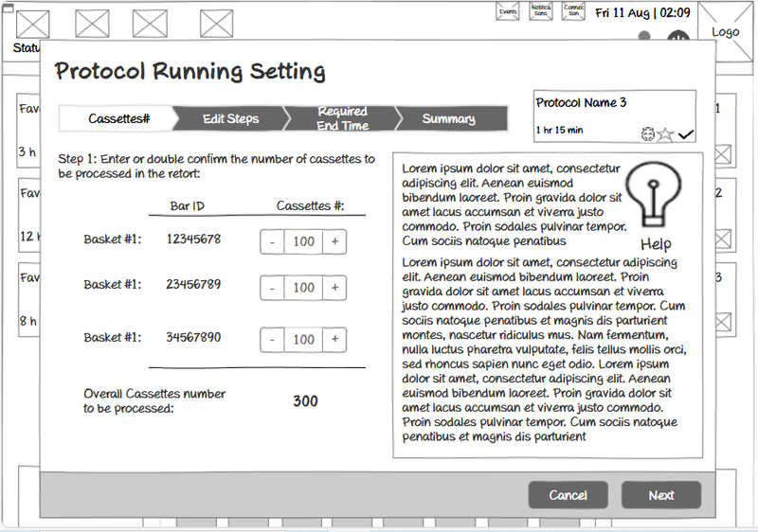The width and height of the screenshot is (758, 532).
Task: Decrease cassettes for Bar ID 23456789
Action: [272, 288]
